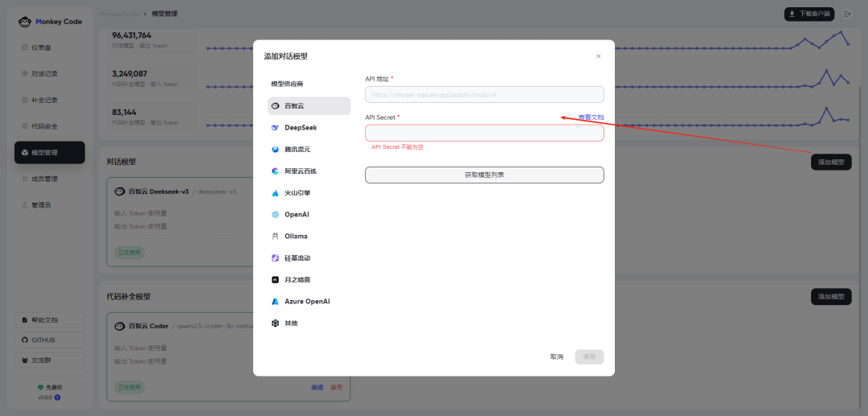Select Ollama provider
Screen dimensions: 868x416
pos(309,236)
